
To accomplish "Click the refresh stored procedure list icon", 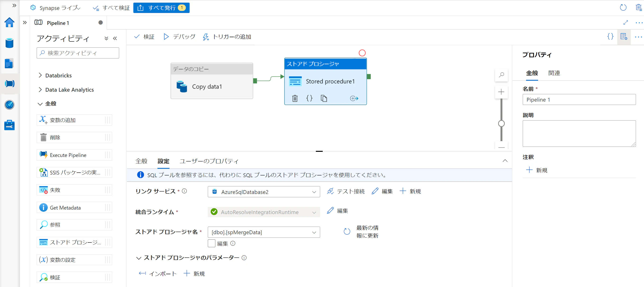I will (347, 231).
